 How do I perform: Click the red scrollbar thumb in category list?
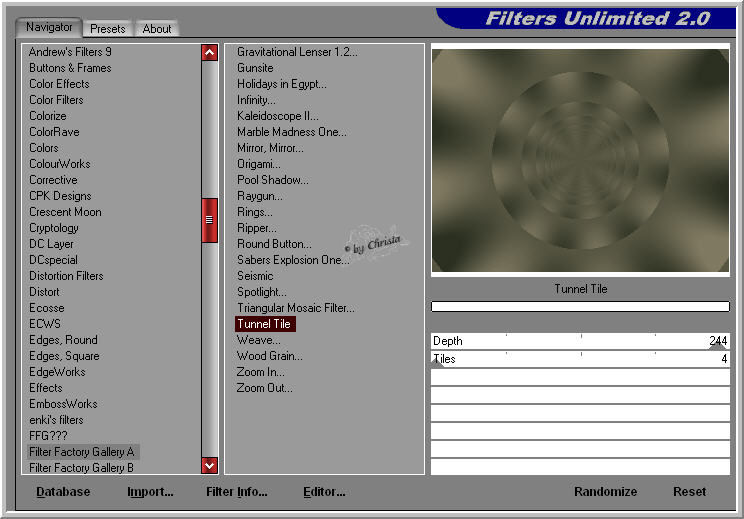[209, 220]
